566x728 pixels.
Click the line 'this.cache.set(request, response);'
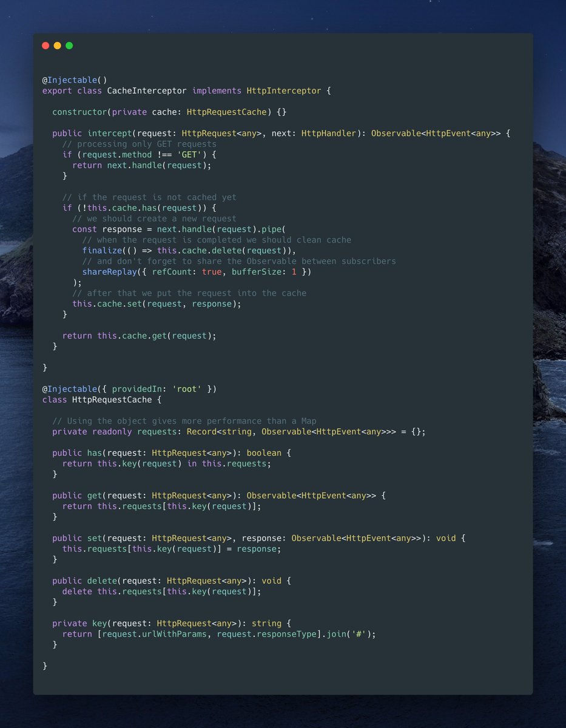point(157,303)
